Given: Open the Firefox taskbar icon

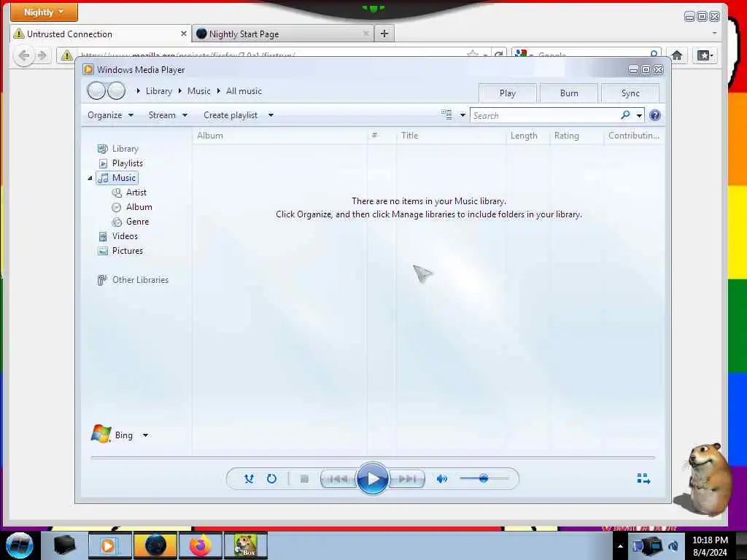Looking at the screenshot, I should tap(201, 545).
